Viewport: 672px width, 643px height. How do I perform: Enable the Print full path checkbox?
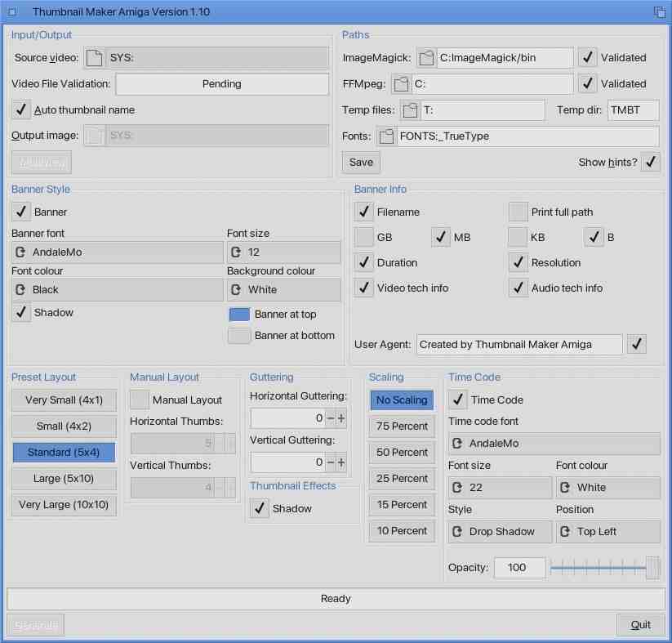click(518, 212)
